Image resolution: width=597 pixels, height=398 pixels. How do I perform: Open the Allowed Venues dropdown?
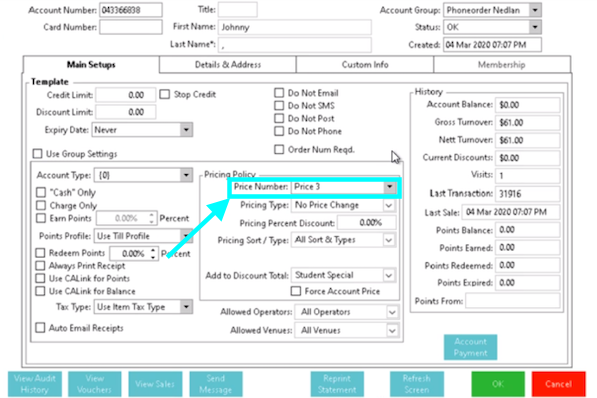tap(392, 330)
